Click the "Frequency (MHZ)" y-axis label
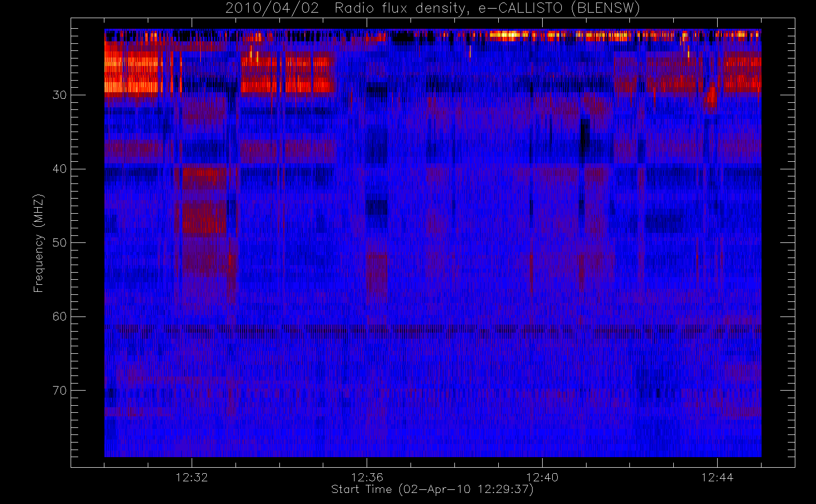The width and height of the screenshot is (816, 504). [x=39, y=243]
